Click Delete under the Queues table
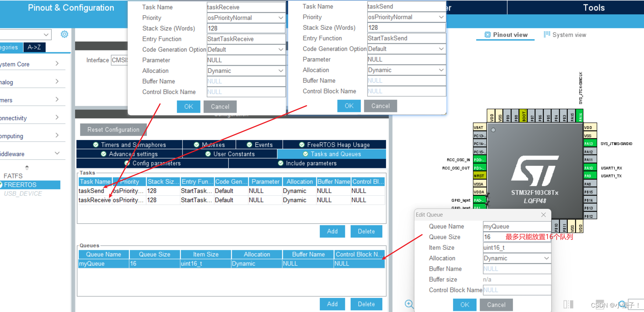 366,304
